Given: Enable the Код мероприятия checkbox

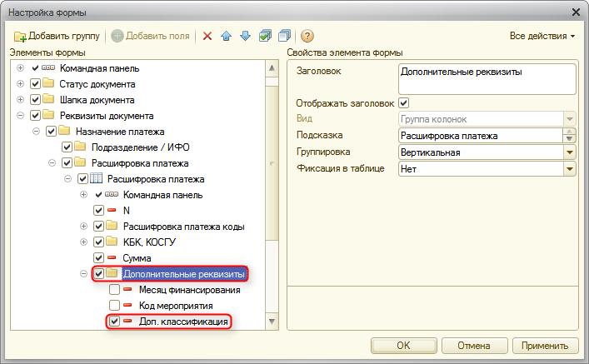Looking at the screenshot, I should 115,305.
